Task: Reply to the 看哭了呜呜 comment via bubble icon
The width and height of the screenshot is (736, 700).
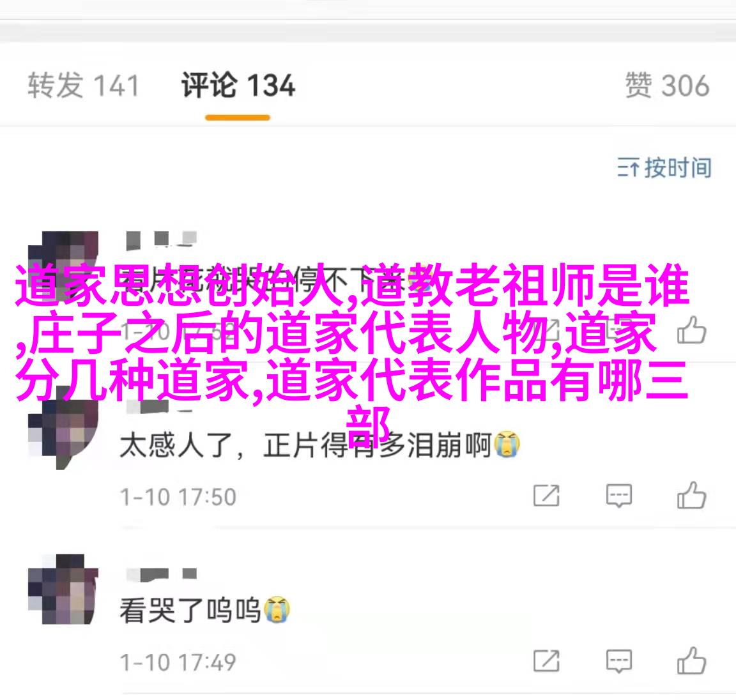Action: click(618, 661)
